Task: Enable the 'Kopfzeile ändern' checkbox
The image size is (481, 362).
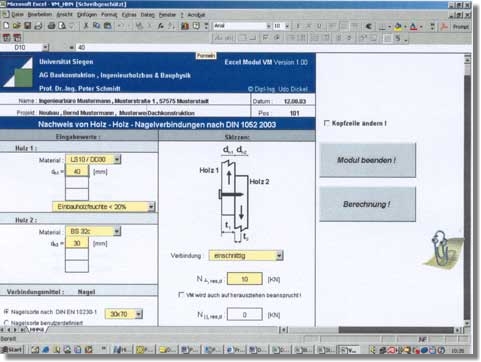Action: pyautogui.click(x=327, y=123)
